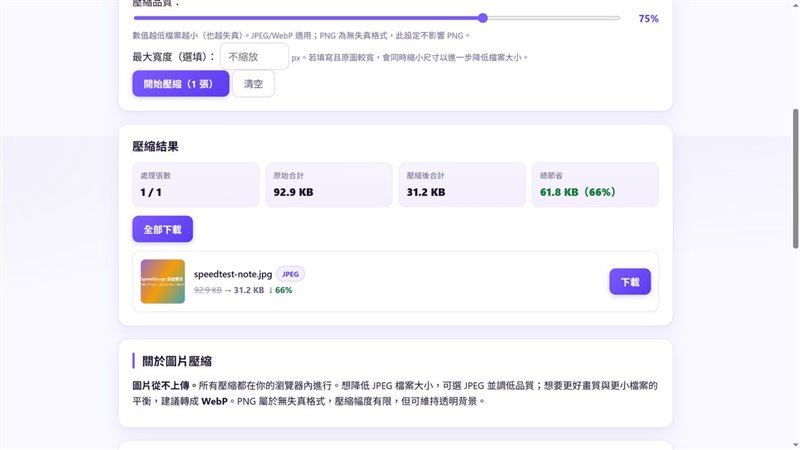Download all files with 全部下載 button
Image resolution: width=800 pixels, height=450 pixels.
(163, 229)
